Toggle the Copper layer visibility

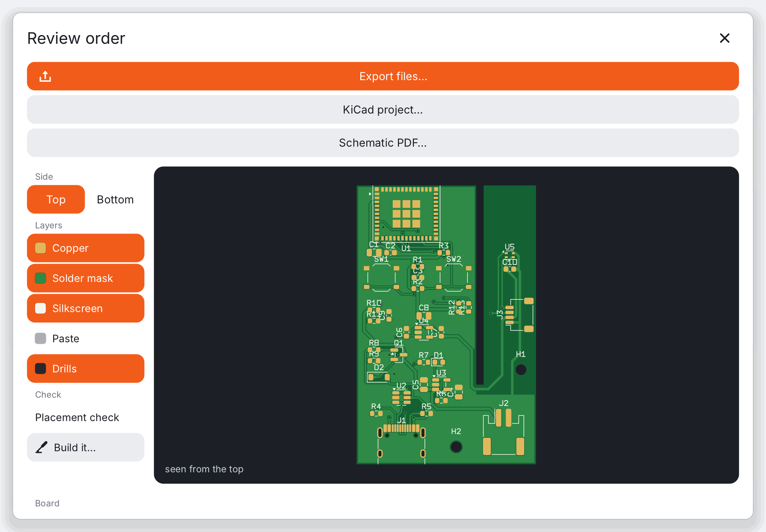pyautogui.click(x=86, y=248)
